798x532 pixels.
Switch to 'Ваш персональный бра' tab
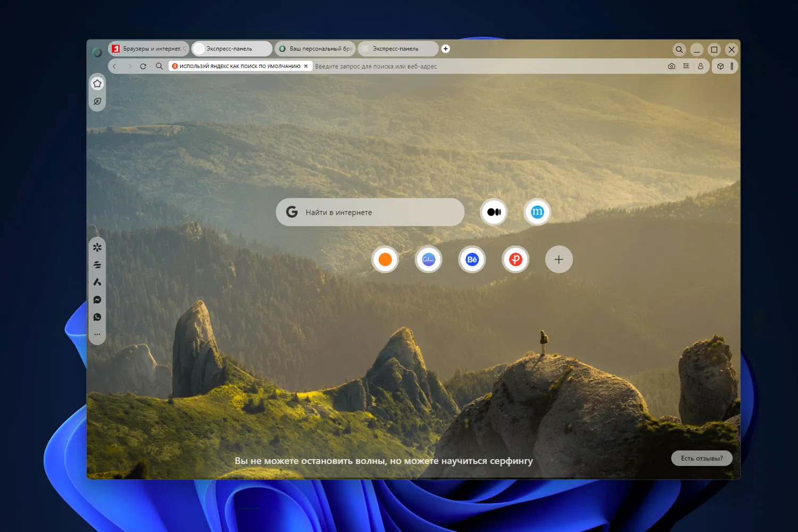click(315, 48)
